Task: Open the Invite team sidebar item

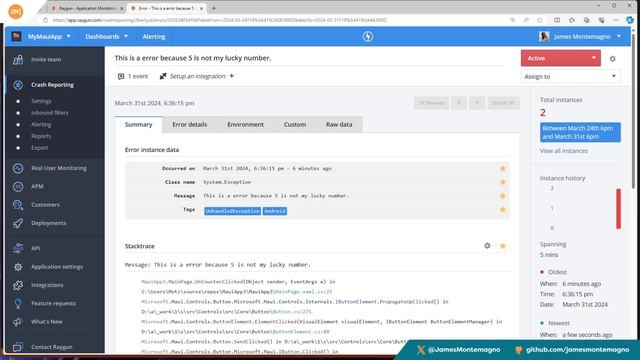Action: [46, 60]
